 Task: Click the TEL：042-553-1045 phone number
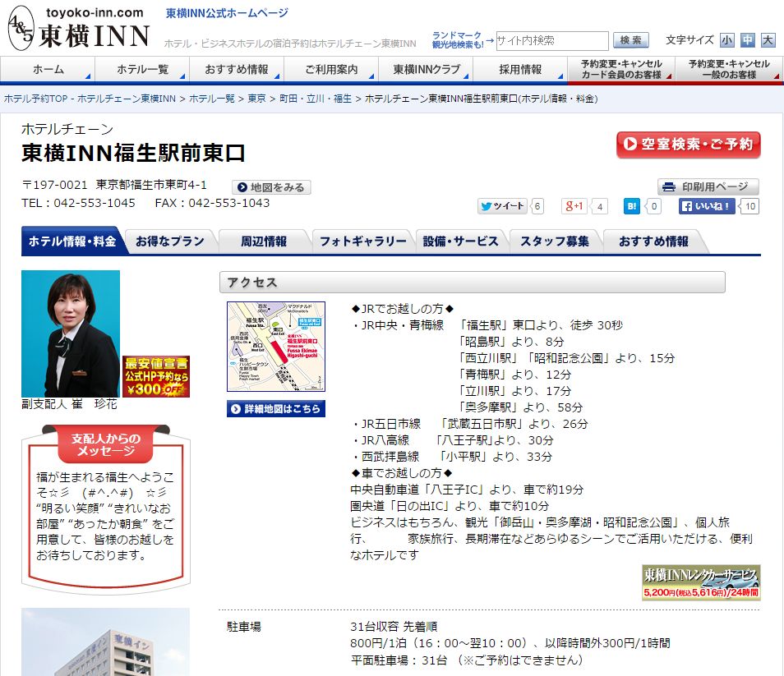78,203
